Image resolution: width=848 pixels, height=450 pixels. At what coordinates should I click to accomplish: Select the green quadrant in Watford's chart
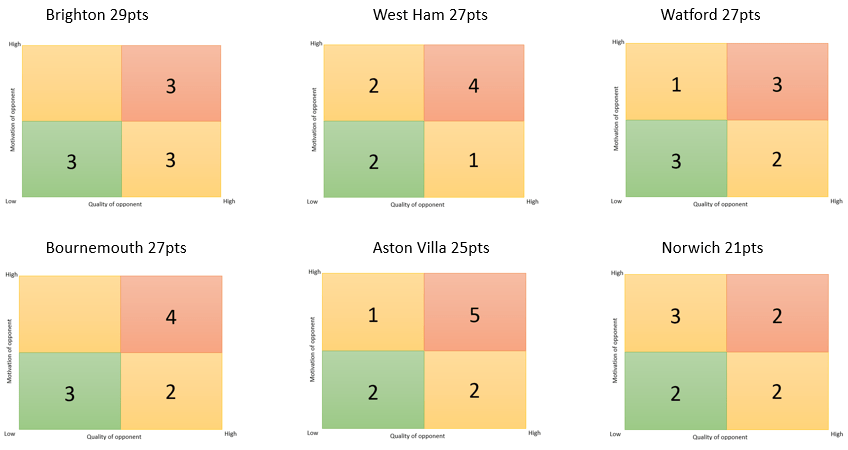pyautogui.click(x=676, y=159)
